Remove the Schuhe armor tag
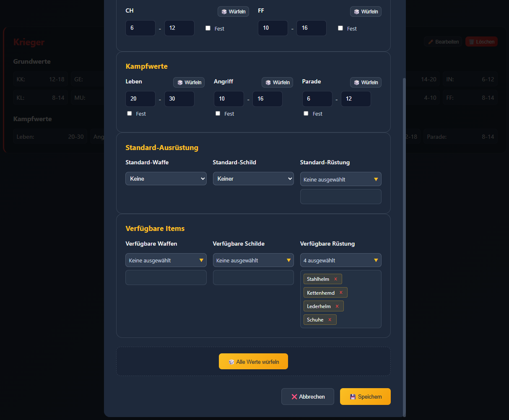The height and width of the screenshot is (420, 509). pos(330,320)
